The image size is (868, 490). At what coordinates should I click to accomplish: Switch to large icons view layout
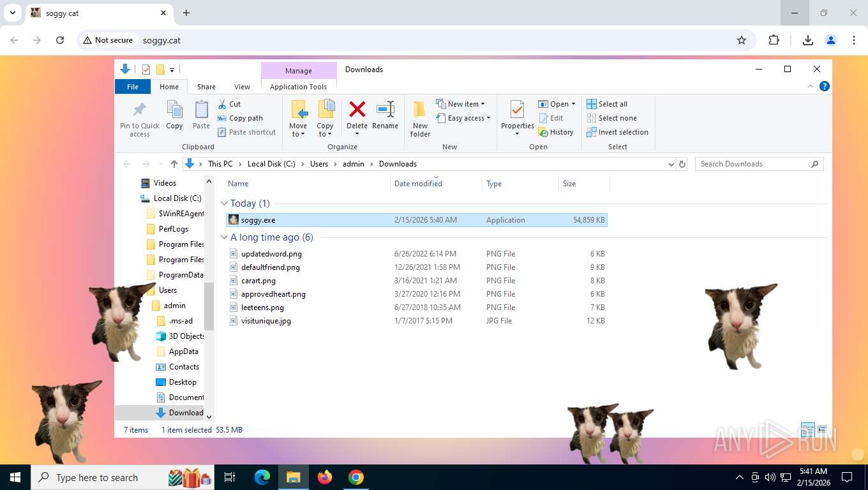coord(822,430)
